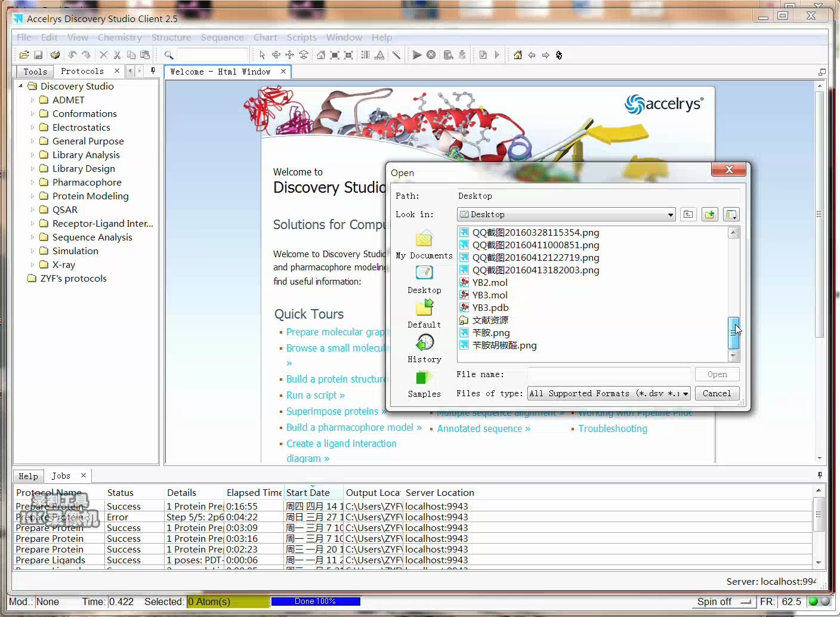840x617 pixels.
Task: Select the arrow Select tool
Action: click(262, 55)
